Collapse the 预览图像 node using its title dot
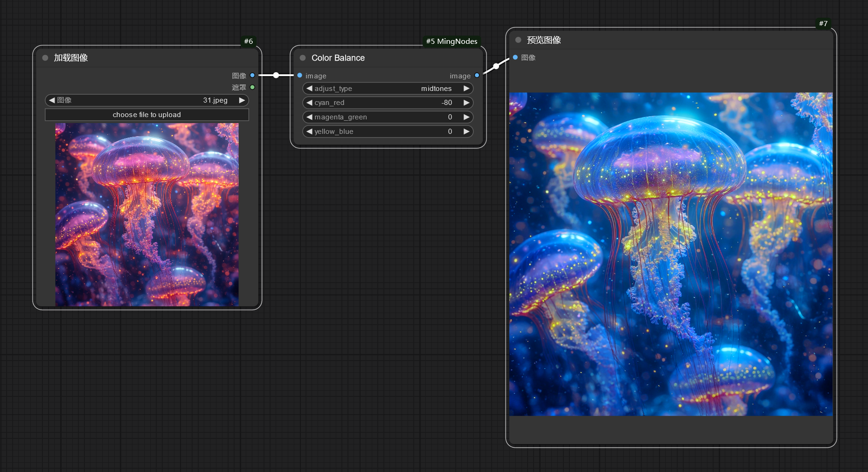Screen dimensions: 868x472 518,40
